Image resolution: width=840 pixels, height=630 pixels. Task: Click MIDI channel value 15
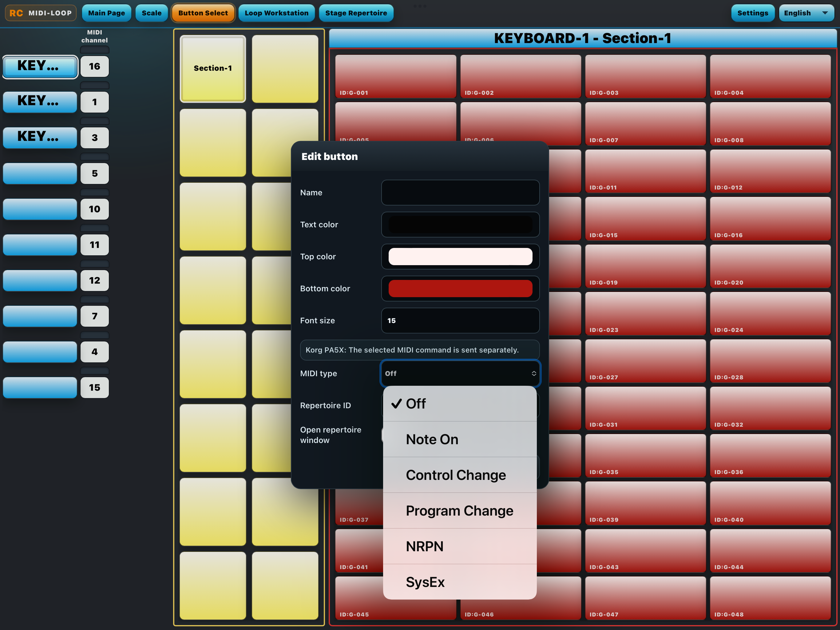pos(95,388)
